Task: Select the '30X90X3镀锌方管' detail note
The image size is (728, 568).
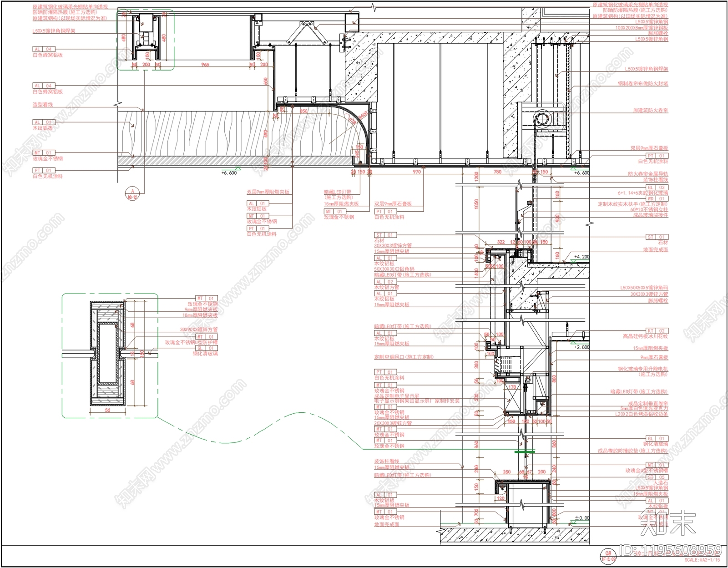Action: click(199, 330)
